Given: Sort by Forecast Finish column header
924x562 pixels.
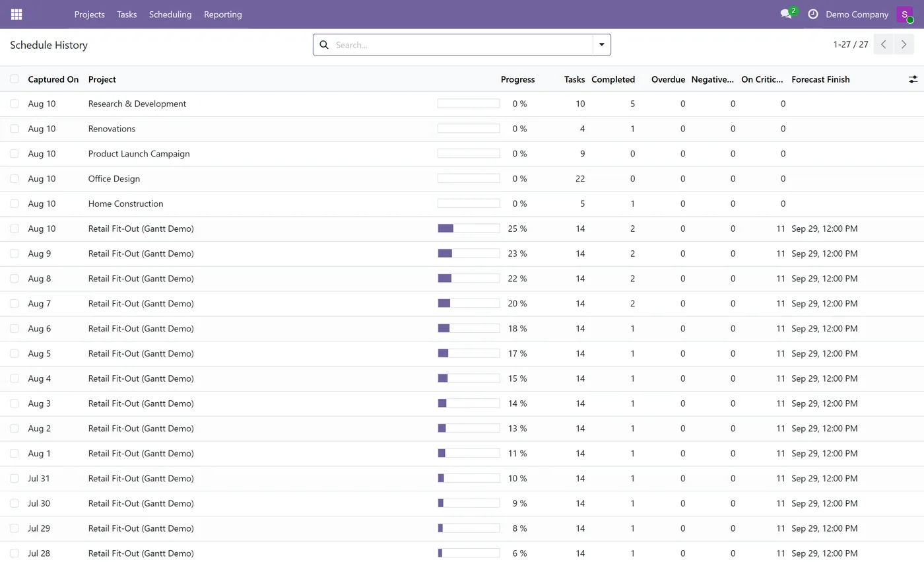Looking at the screenshot, I should [820, 79].
